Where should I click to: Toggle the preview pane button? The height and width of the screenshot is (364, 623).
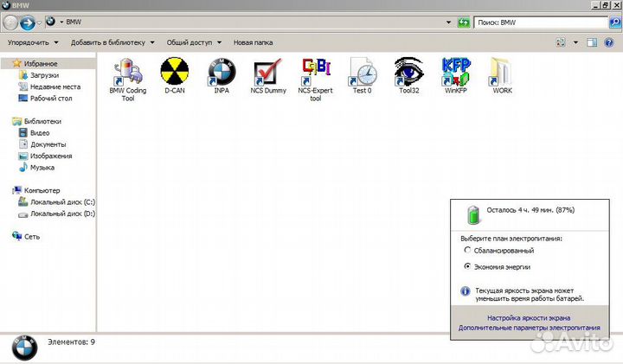pyautogui.click(x=592, y=42)
